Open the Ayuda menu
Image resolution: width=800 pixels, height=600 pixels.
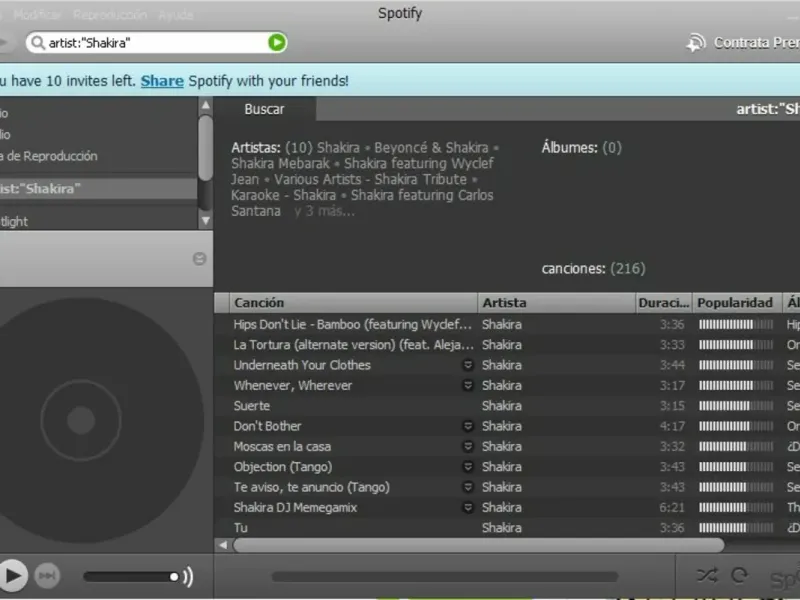click(x=176, y=15)
